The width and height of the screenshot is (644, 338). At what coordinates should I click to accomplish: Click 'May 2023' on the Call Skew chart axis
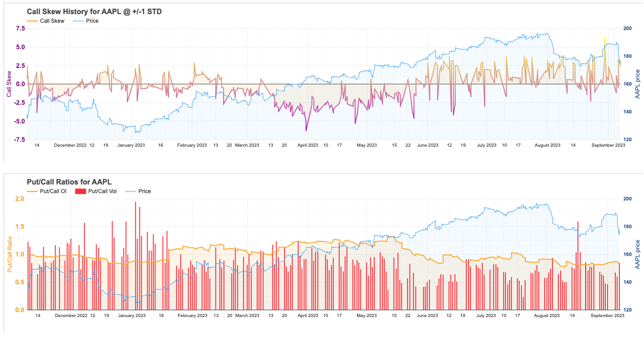point(367,145)
